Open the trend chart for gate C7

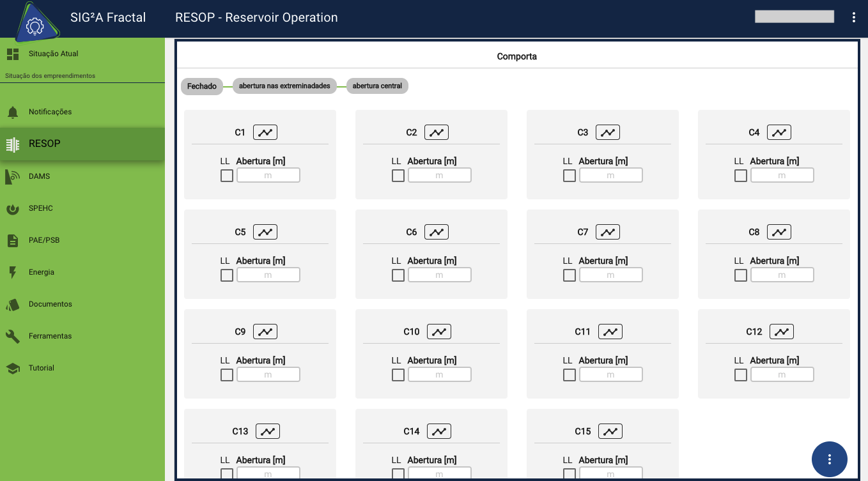tap(608, 232)
